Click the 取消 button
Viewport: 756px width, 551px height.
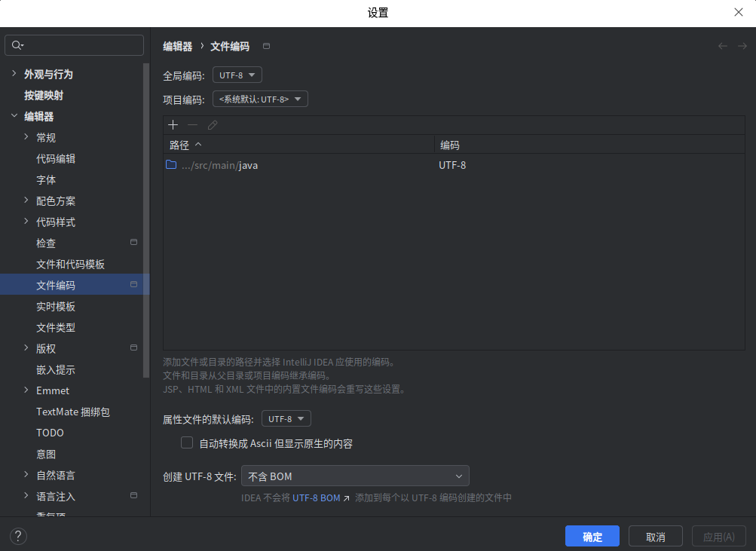pyautogui.click(x=655, y=536)
